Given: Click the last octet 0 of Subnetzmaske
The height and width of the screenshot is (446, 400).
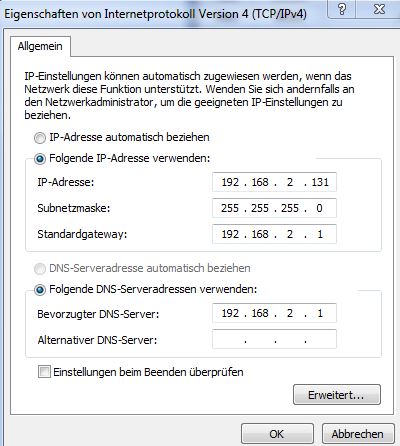Looking at the screenshot, I should tap(319, 208).
